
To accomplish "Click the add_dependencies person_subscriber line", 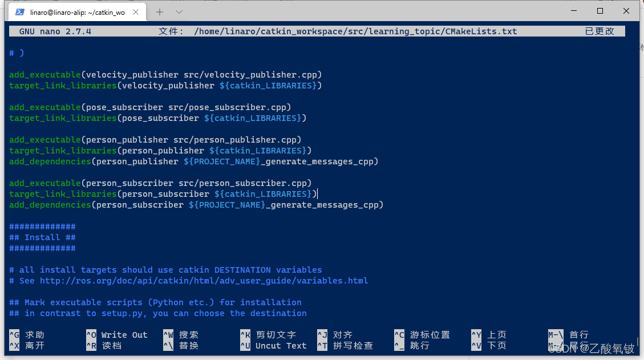I will click(x=196, y=205).
